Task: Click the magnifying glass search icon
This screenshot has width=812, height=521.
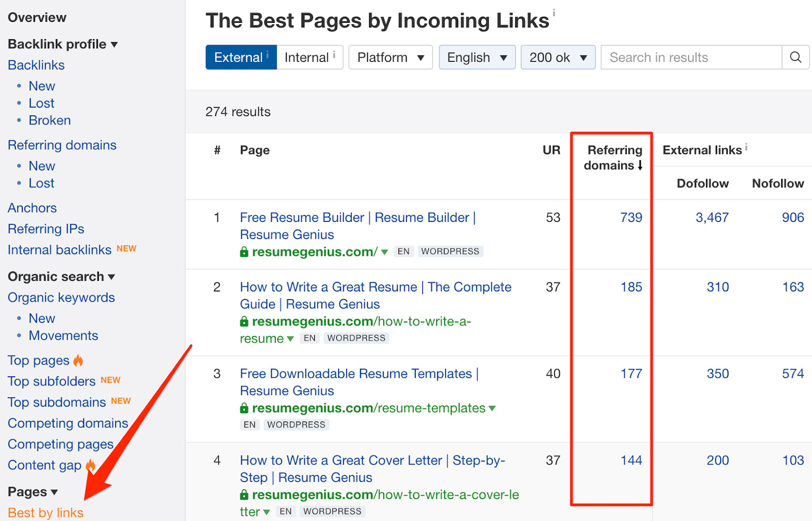Action: tap(795, 57)
